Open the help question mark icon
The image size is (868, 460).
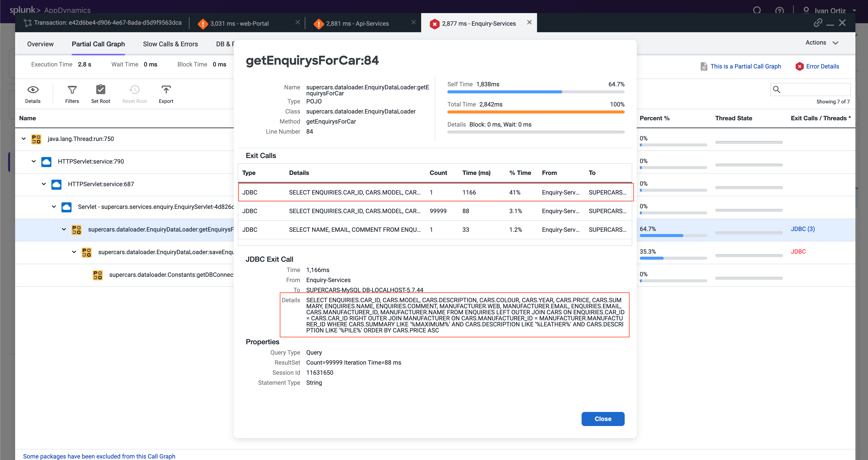779,10
